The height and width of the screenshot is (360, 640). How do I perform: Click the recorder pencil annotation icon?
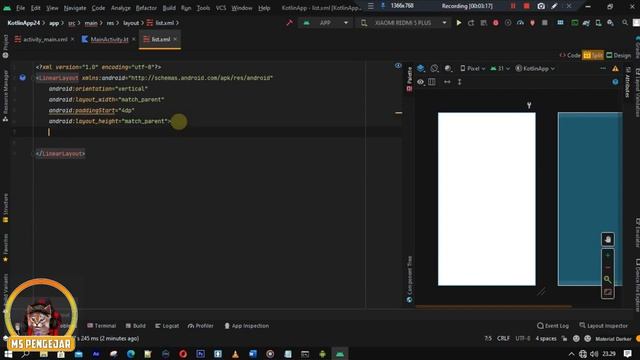(x=554, y=6)
